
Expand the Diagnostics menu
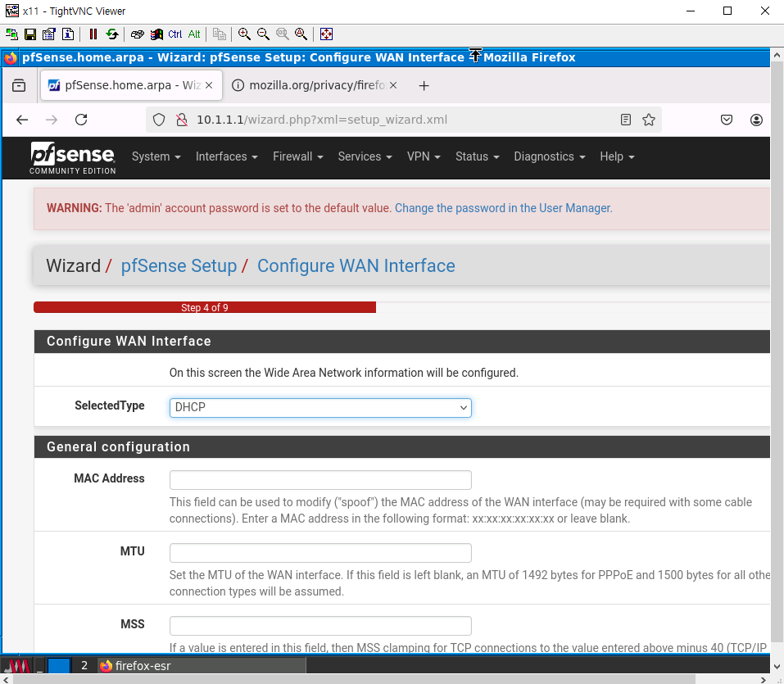coord(550,157)
